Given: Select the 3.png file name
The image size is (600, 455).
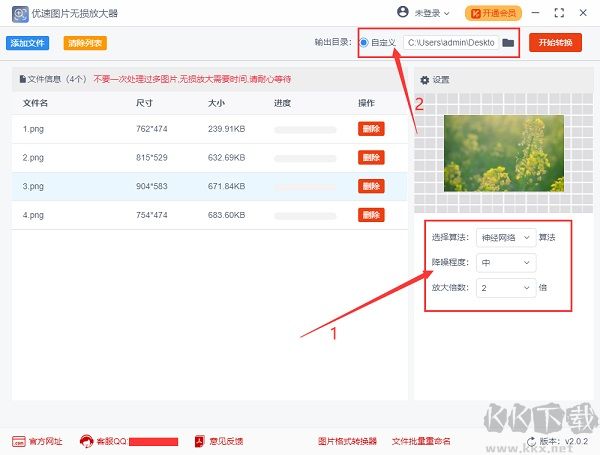Looking at the screenshot, I should point(33,186).
